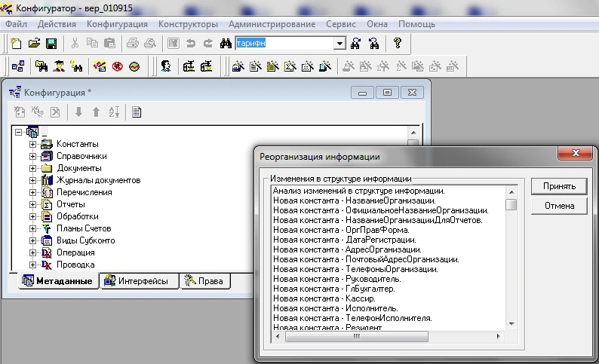Click the sort A-Z icon in Конфигурация window
599x364 pixels.
pyautogui.click(x=114, y=112)
